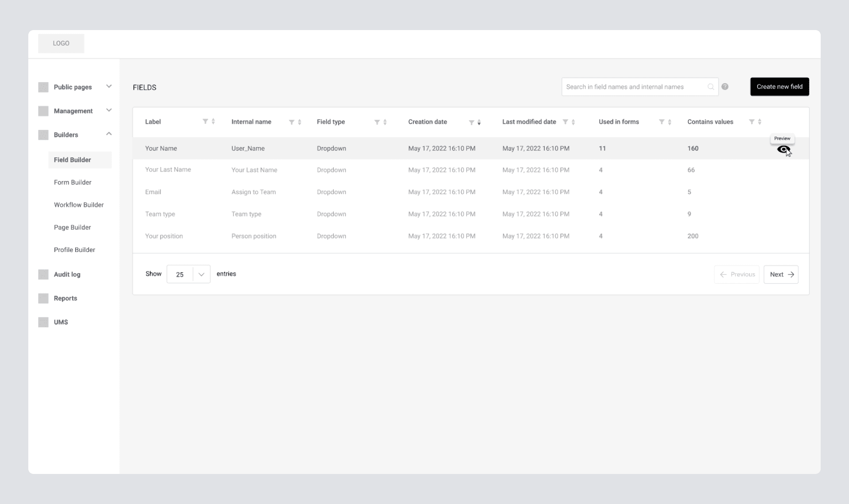
Task: Click the Used in forms filter icon
Action: (x=662, y=122)
